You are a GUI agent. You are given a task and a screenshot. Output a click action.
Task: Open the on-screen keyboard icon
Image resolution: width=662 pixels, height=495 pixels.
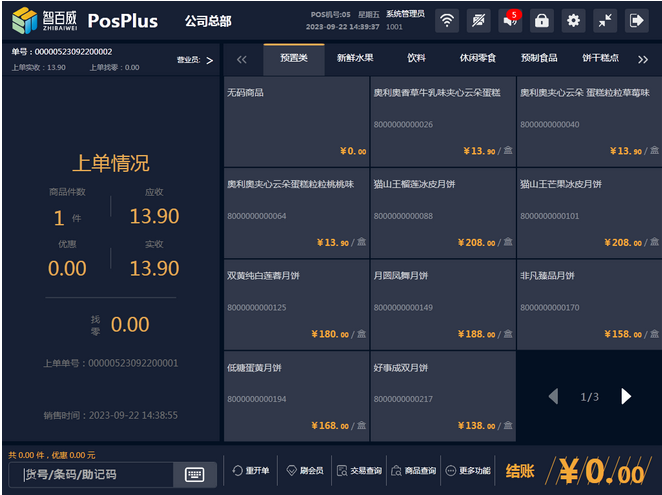(194, 474)
